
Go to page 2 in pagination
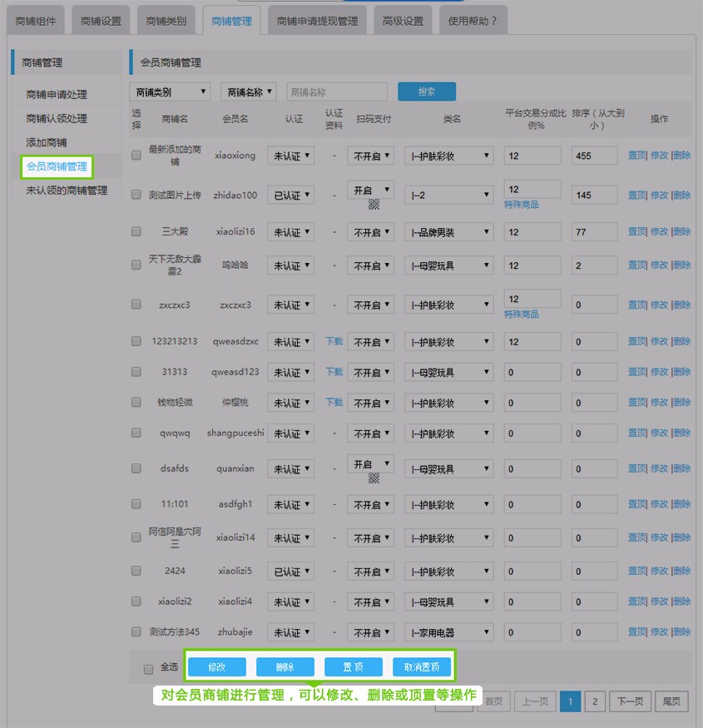[x=594, y=701]
